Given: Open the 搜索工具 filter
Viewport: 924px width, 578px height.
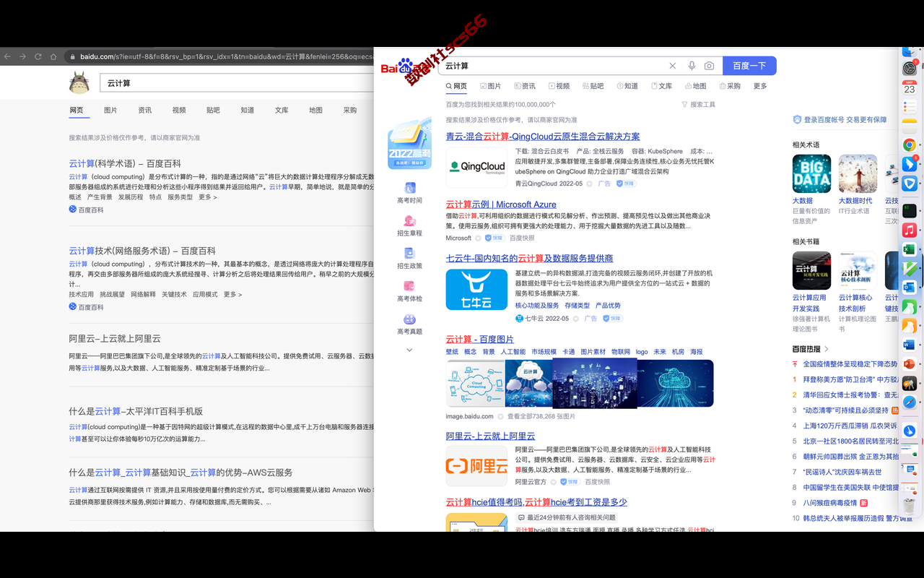Looking at the screenshot, I should tap(699, 105).
